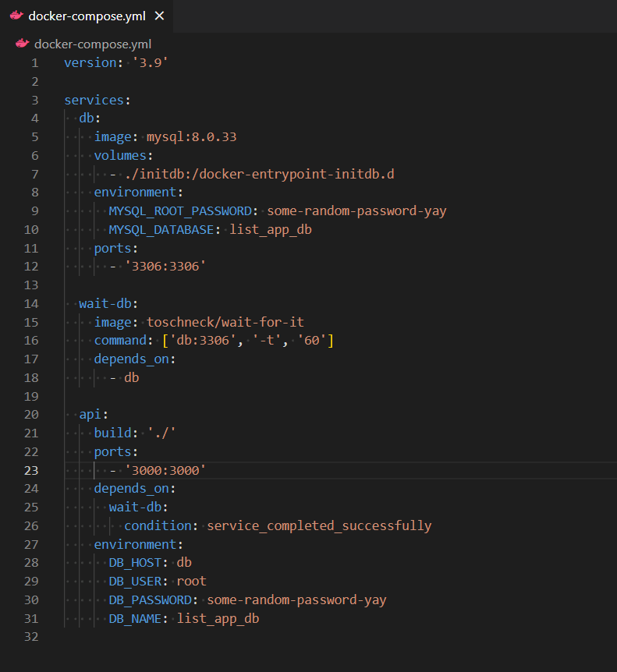Image resolution: width=617 pixels, height=672 pixels.
Task: Click the '3306:3306' port mapping
Action: [165, 267]
